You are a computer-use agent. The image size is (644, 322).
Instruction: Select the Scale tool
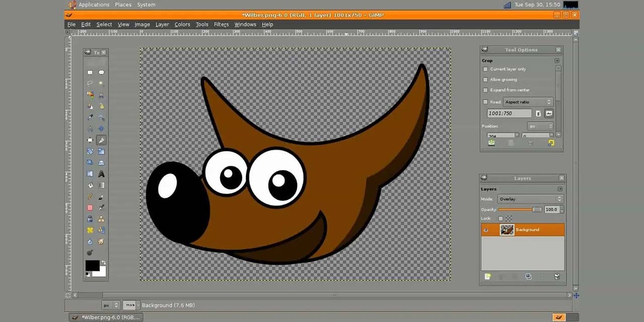click(x=101, y=151)
